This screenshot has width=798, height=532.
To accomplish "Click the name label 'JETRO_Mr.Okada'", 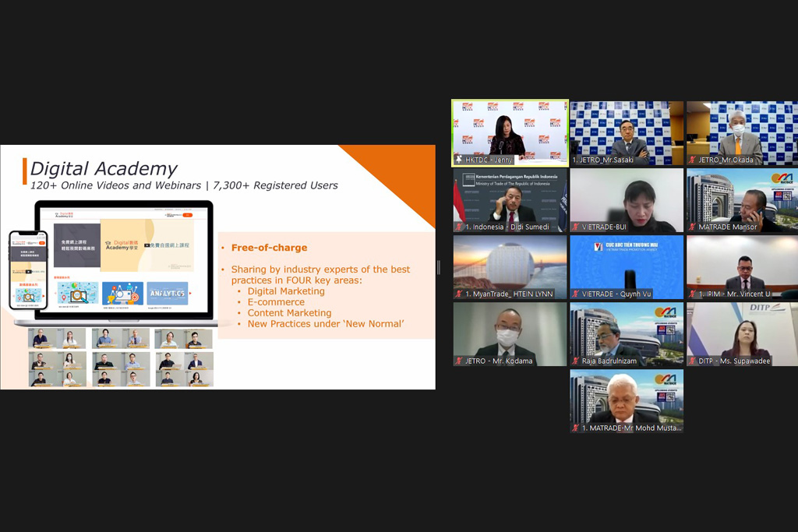I will point(726,160).
